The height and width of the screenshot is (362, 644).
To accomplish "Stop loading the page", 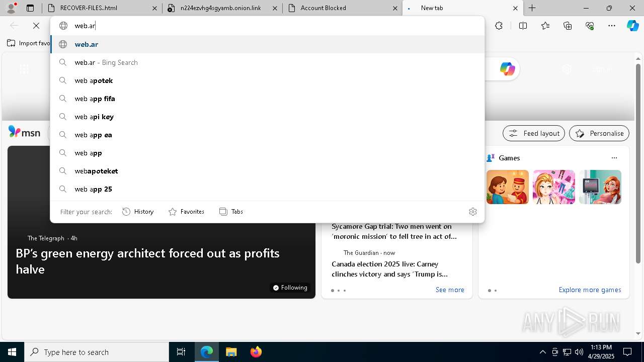I will point(36,26).
